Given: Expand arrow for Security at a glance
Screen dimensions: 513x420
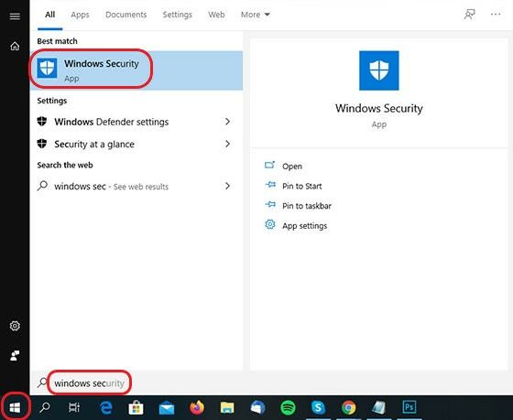Looking at the screenshot, I should (x=228, y=144).
